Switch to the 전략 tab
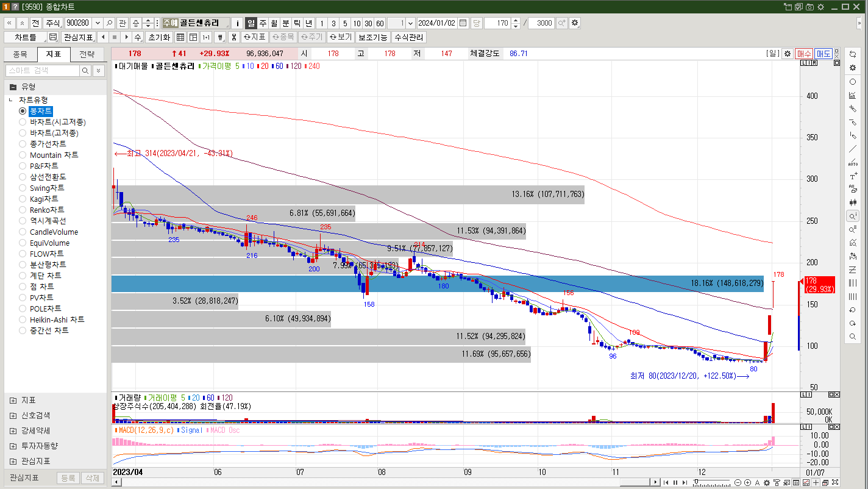This screenshot has height=489, width=868. tap(87, 54)
